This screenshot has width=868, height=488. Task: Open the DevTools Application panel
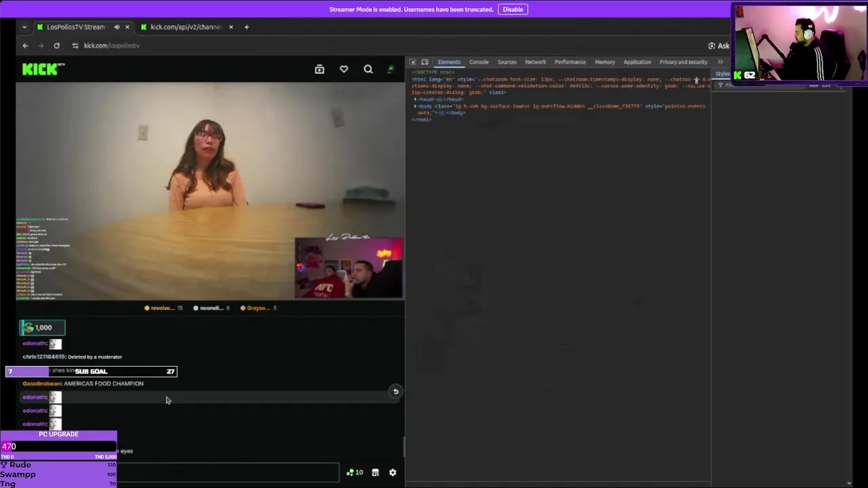click(x=637, y=62)
